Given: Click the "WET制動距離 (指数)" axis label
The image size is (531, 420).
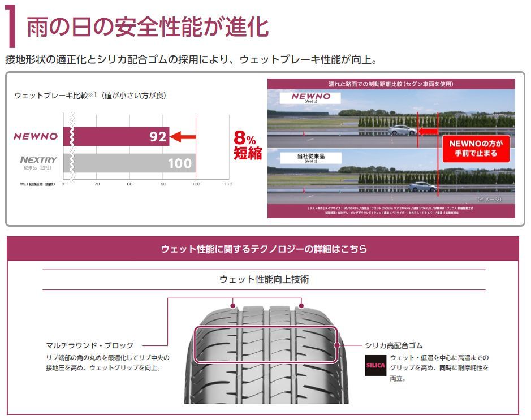Looking at the screenshot, I should 37,184.
